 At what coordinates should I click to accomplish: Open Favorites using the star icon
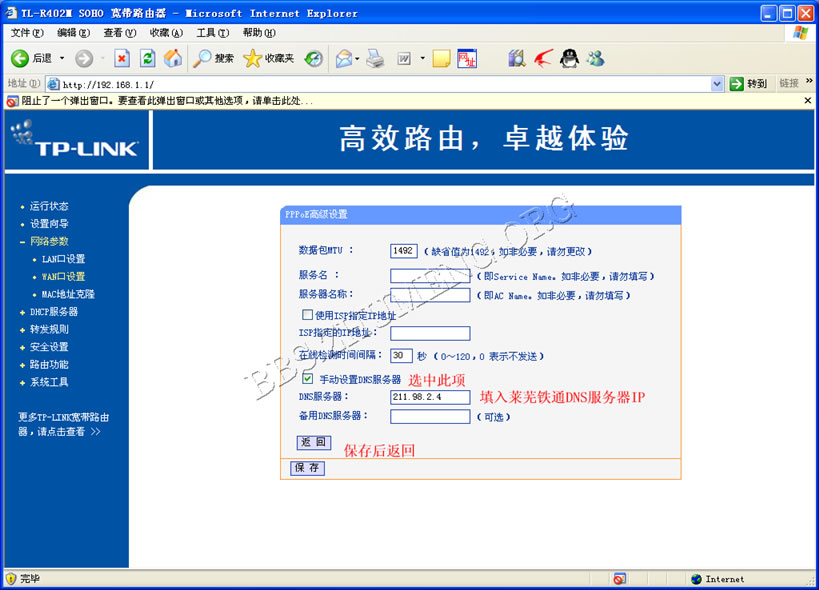pyautogui.click(x=252, y=58)
